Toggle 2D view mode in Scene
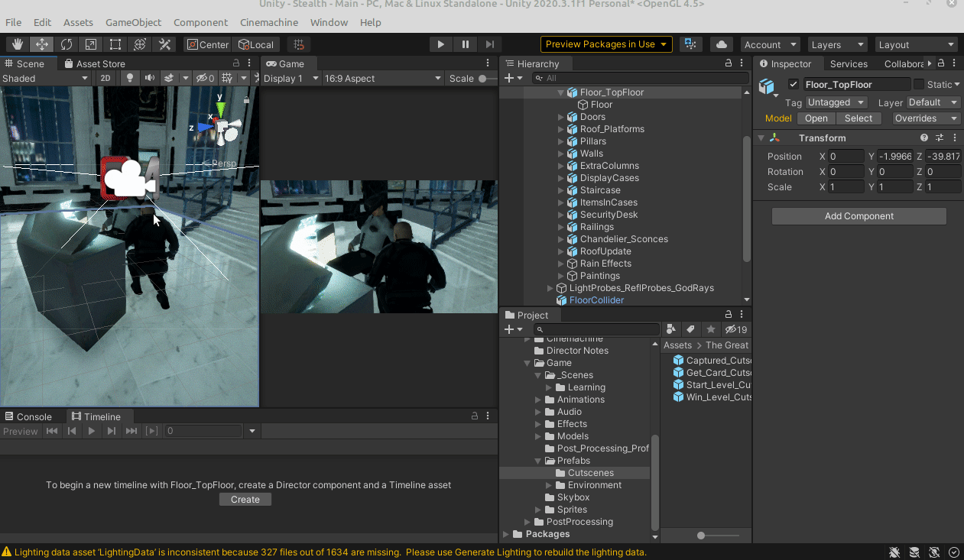Viewport: 964px width, 560px height. 106,78
